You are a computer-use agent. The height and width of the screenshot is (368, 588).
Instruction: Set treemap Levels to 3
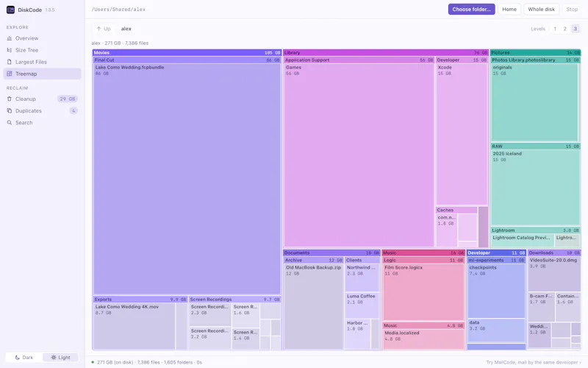(575, 29)
